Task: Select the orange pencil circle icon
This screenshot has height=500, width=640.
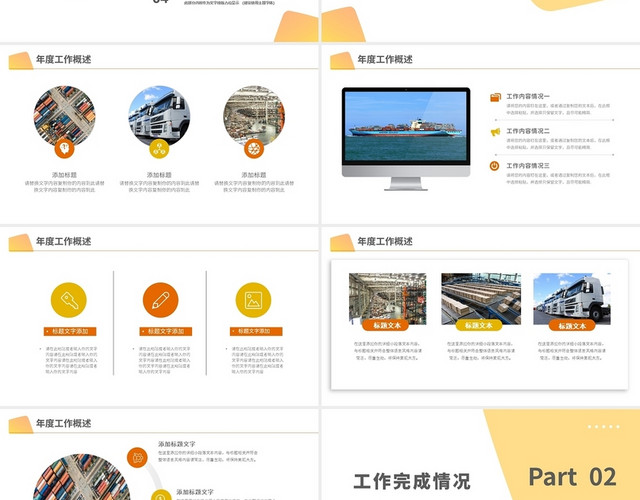Action: click(160, 300)
